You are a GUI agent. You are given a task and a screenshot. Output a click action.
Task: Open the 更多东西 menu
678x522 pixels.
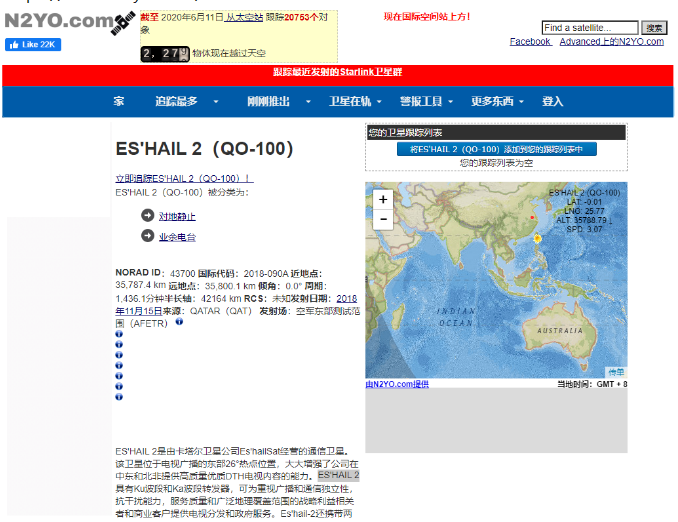[x=493, y=101]
